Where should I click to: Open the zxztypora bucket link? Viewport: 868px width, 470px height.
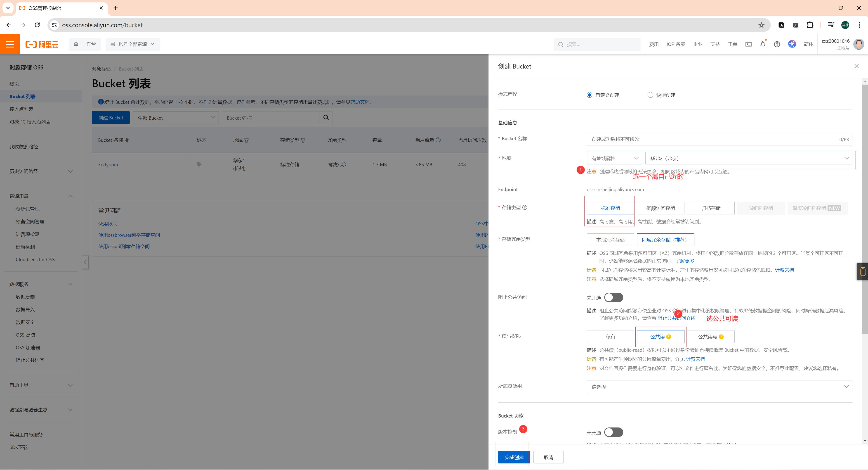coord(108,164)
